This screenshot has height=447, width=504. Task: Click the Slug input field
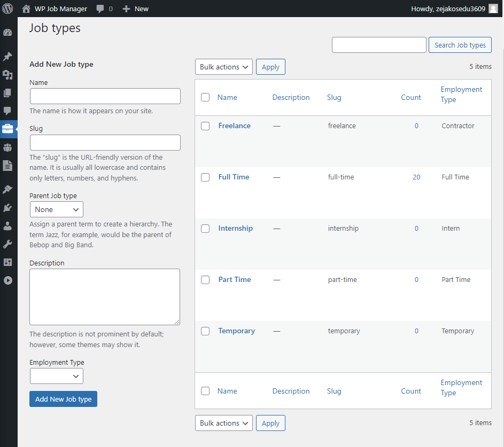click(105, 143)
